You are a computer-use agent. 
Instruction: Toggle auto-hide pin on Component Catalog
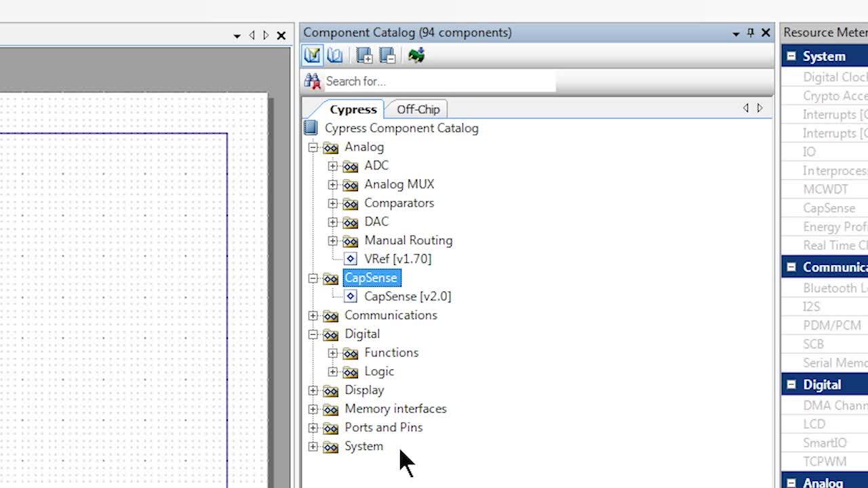(751, 33)
